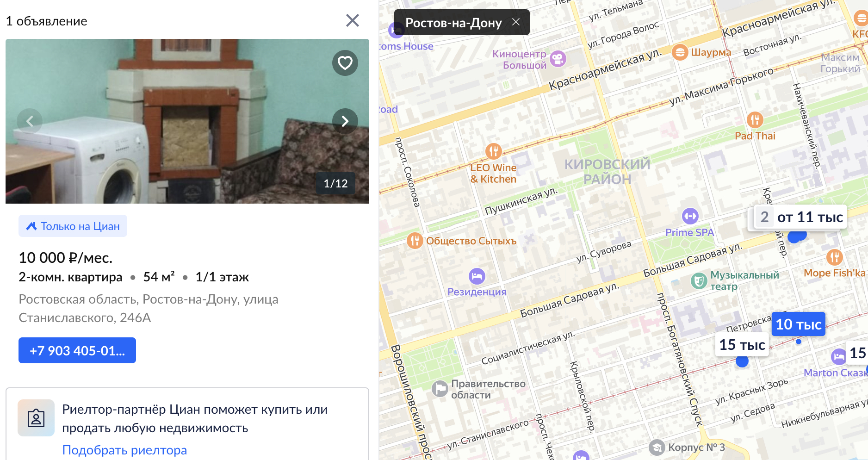This screenshot has width=868, height=460.
Task: Click the Pad Thai restaurant icon
Action: point(755,120)
